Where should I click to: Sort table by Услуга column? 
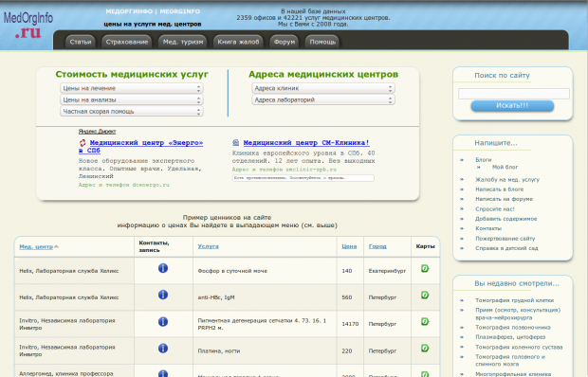point(208,246)
